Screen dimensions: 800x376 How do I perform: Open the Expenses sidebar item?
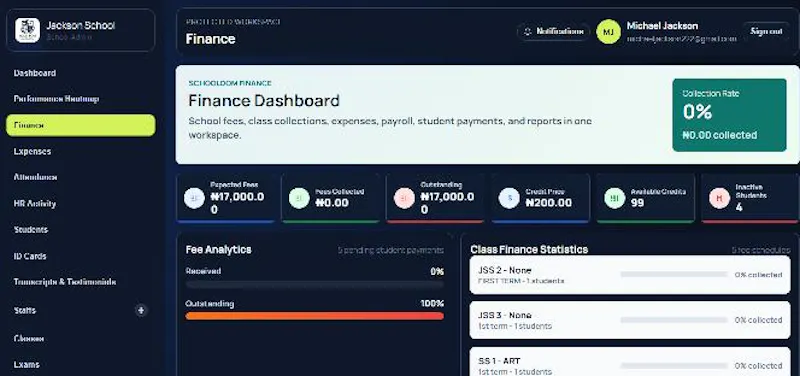[x=81, y=152]
